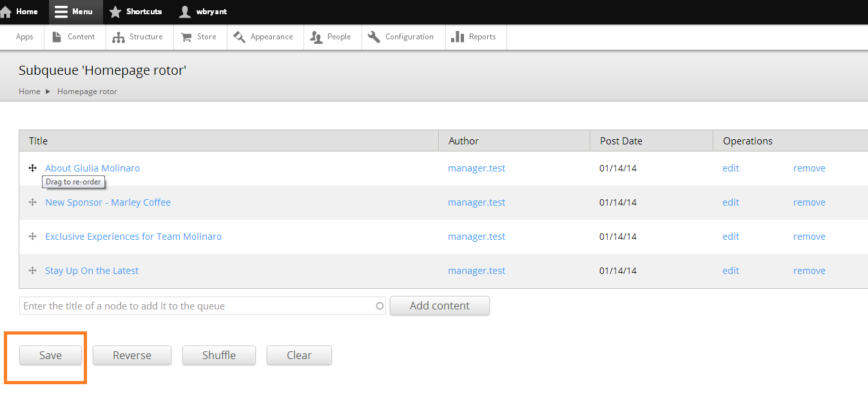Click the Home house icon
868x410 pixels.
tap(6, 12)
